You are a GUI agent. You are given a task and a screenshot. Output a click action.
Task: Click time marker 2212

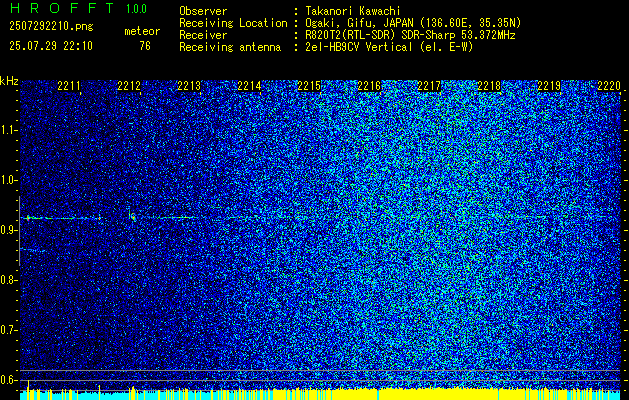[129, 86]
